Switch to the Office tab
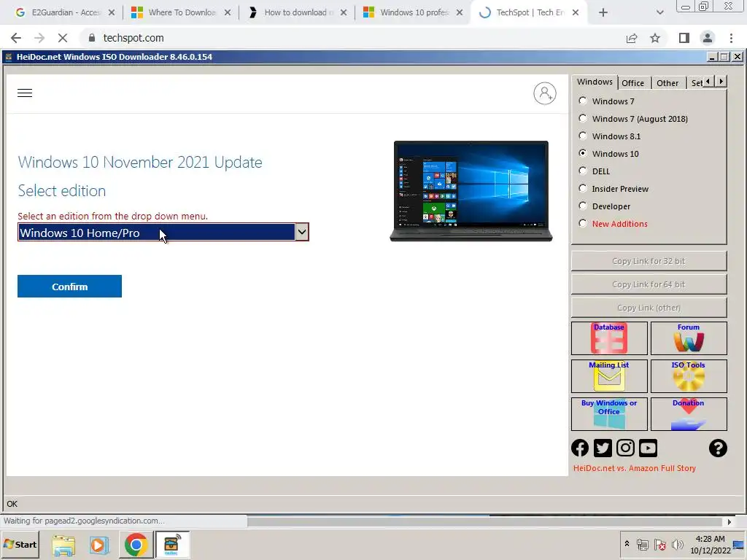Screen dimensions: 747x560 click(x=632, y=83)
